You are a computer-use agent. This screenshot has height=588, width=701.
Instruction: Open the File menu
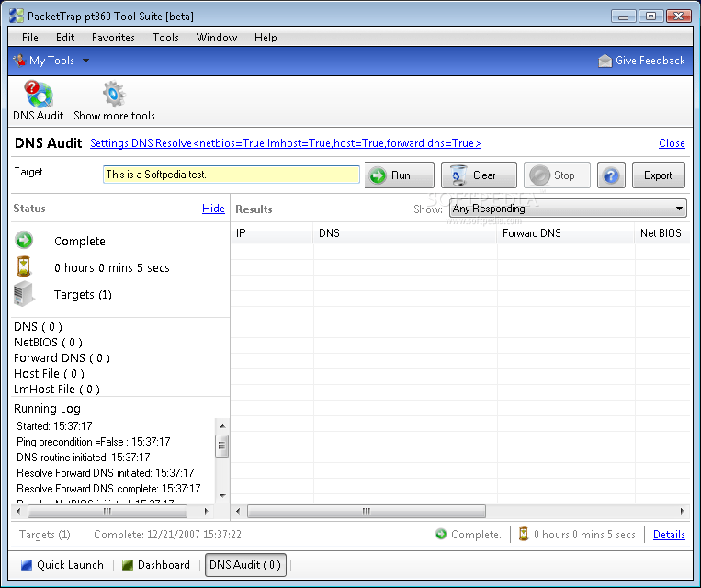[x=30, y=38]
